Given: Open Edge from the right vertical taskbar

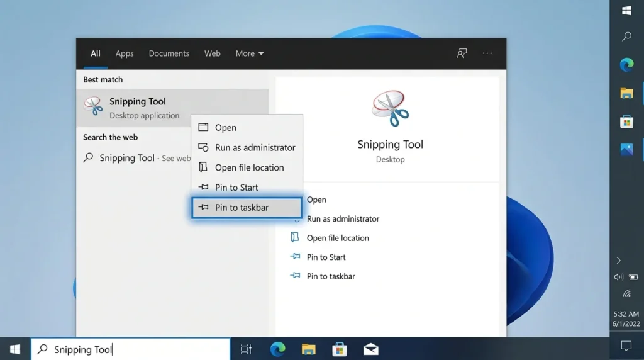Looking at the screenshot, I should click(x=627, y=65).
